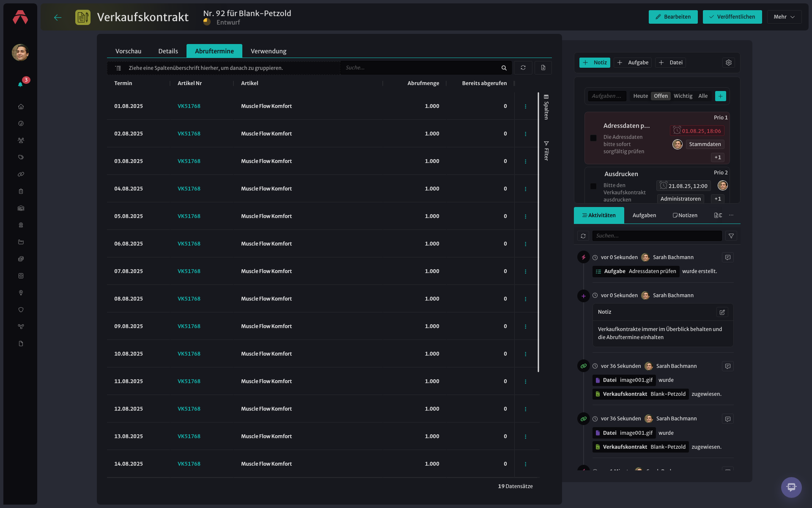Edit the Notiz entry with the pencil icon
This screenshot has height=508, width=812.
coord(722,312)
